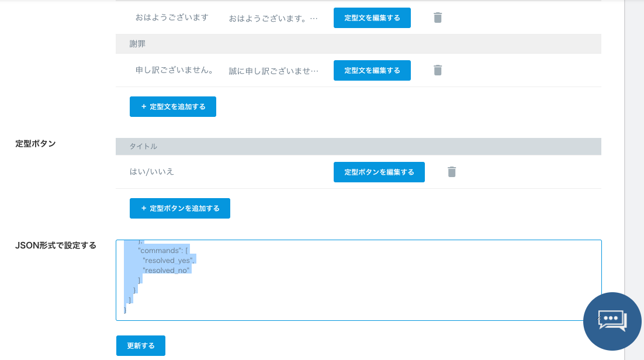644x360 pixels.
Task: Click "commands" key in the JSON text
Action: (160, 250)
